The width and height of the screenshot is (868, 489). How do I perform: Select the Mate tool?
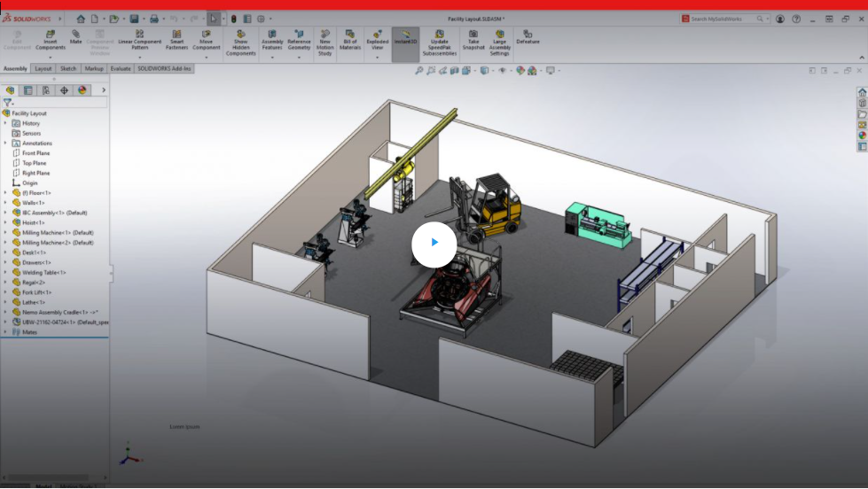coord(75,37)
